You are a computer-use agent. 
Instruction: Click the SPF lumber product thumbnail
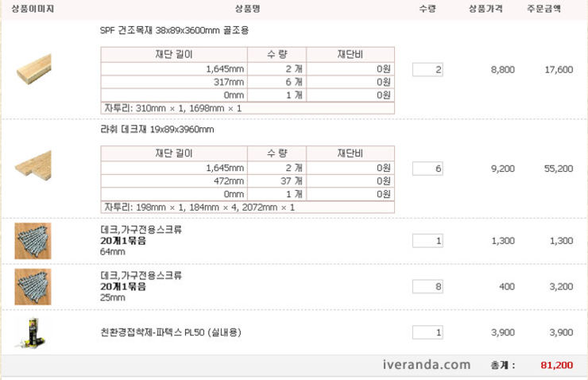pos(33,69)
